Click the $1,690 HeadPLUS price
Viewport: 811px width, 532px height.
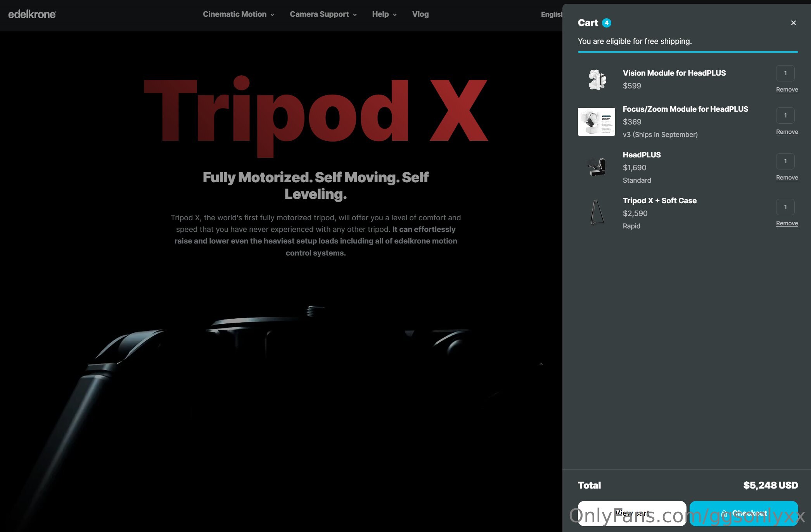(x=635, y=168)
